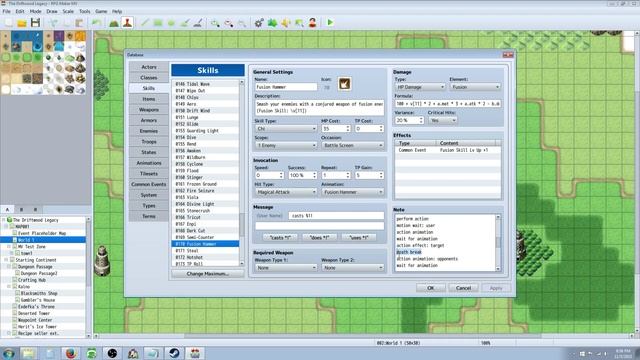This screenshot has height=360, width=640.
Task: Open Weapon Type 1 dropdown
Action: (286, 268)
